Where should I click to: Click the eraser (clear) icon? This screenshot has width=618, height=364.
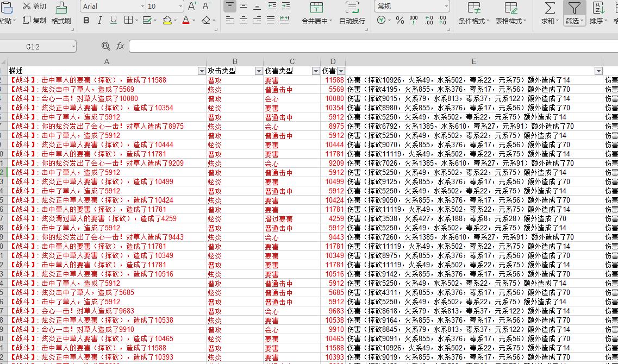206,21
